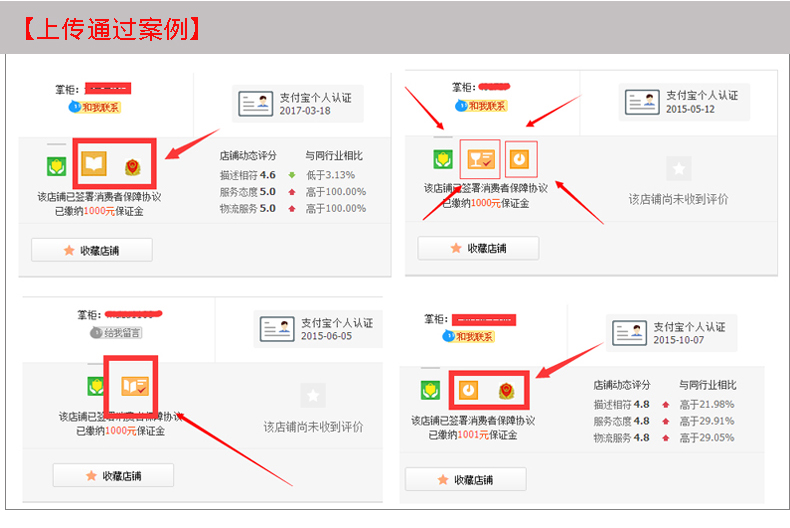
Task: Click the rating 物流服务 5.0
Action: pos(247,208)
